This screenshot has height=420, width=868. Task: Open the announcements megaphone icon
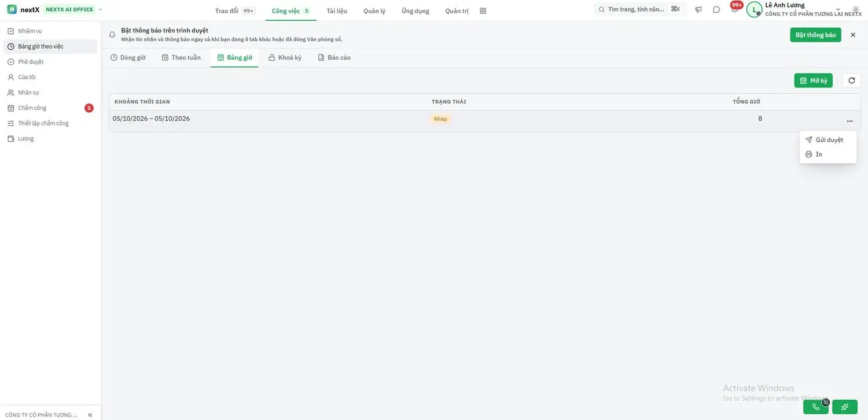[698, 10]
